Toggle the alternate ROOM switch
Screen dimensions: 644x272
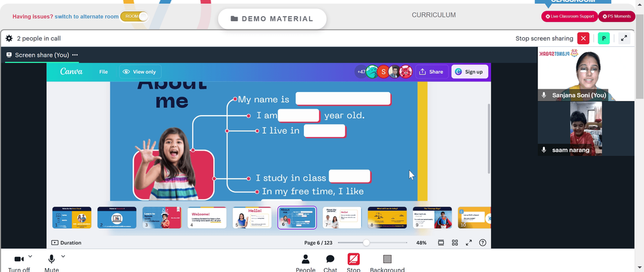point(134,17)
